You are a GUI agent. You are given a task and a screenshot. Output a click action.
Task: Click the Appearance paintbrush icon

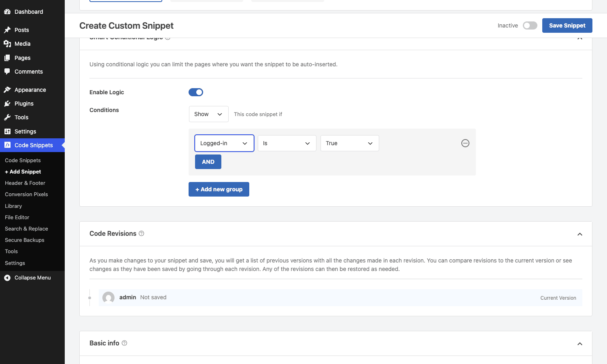(7, 90)
